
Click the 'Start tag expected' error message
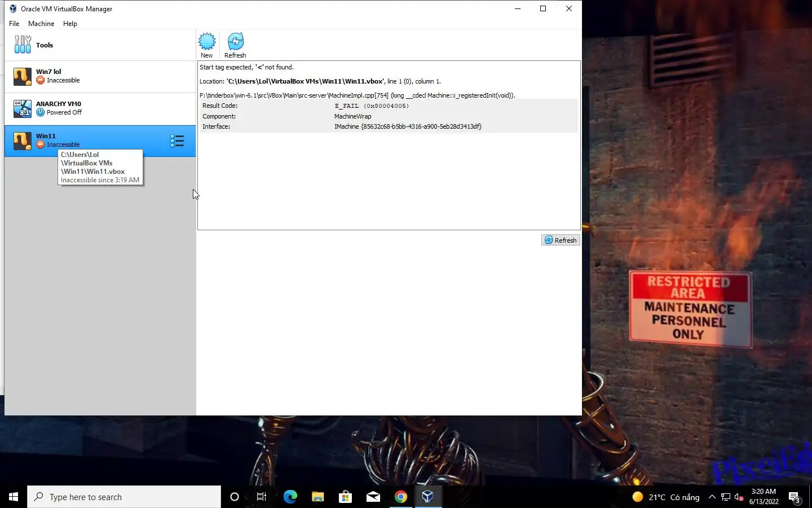[x=246, y=67]
